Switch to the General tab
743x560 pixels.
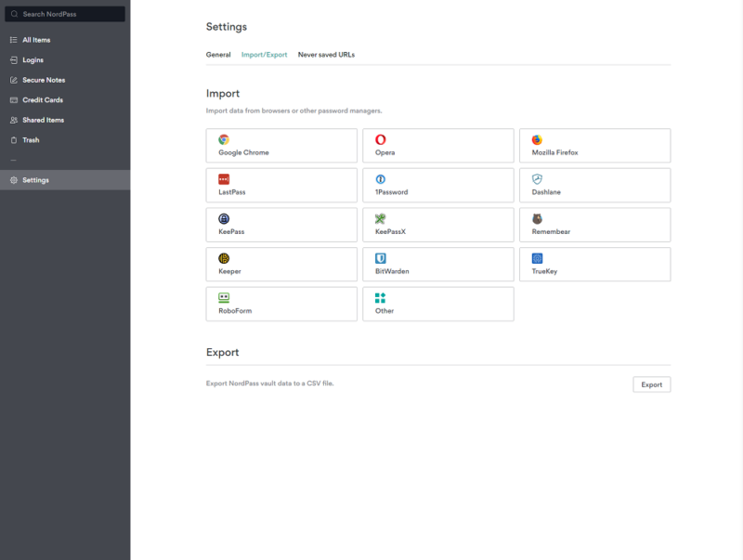[217, 55]
